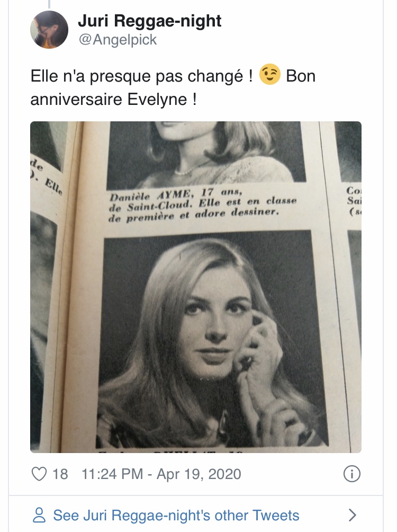Open the 11:24 PM - Apr 19, 2020 timestamp
Viewport: 397px width, 532px height.
point(161,474)
